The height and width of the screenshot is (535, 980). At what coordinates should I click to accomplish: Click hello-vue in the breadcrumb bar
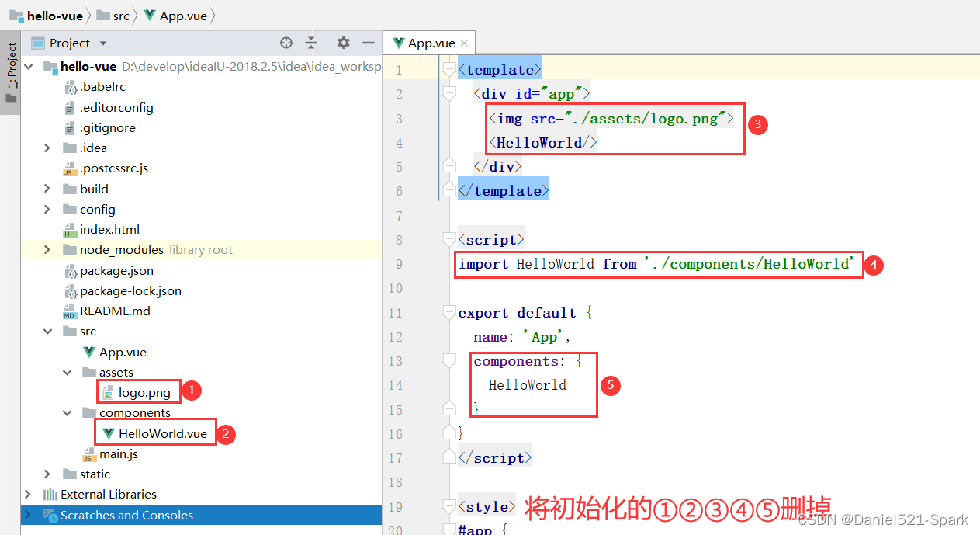coord(46,15)
